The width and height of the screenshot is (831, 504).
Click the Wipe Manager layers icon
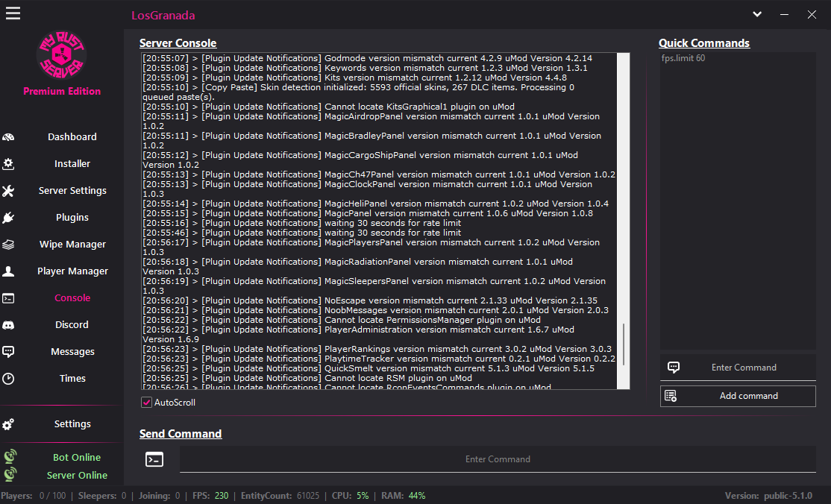point(8,245)
